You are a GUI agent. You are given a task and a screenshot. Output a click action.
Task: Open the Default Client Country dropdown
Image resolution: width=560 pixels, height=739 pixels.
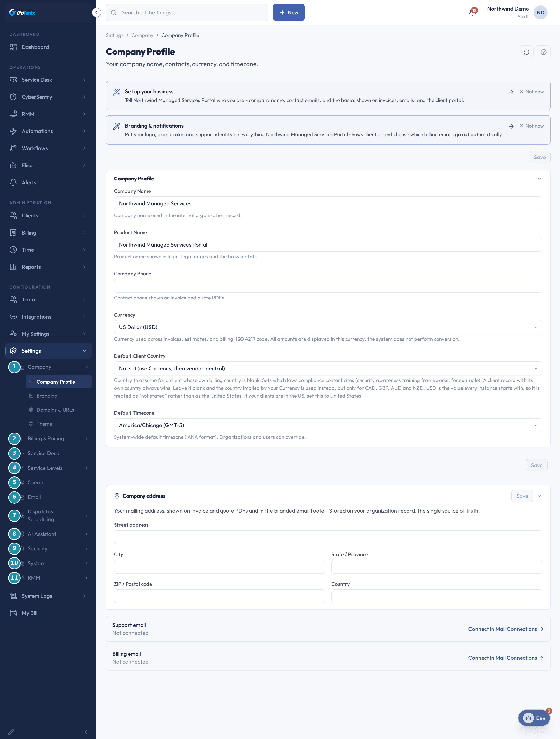(328, 369)
